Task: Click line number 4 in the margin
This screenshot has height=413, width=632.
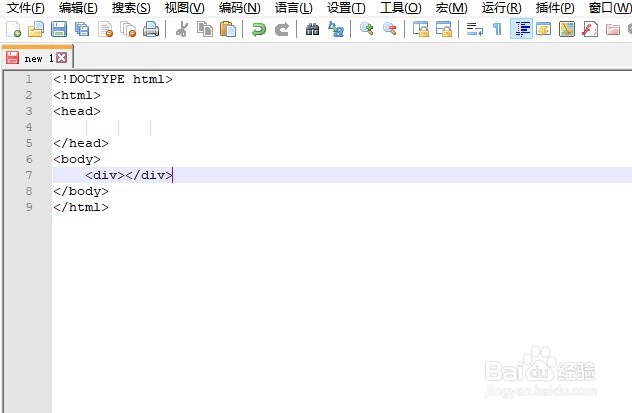Action: click(29, 127)
